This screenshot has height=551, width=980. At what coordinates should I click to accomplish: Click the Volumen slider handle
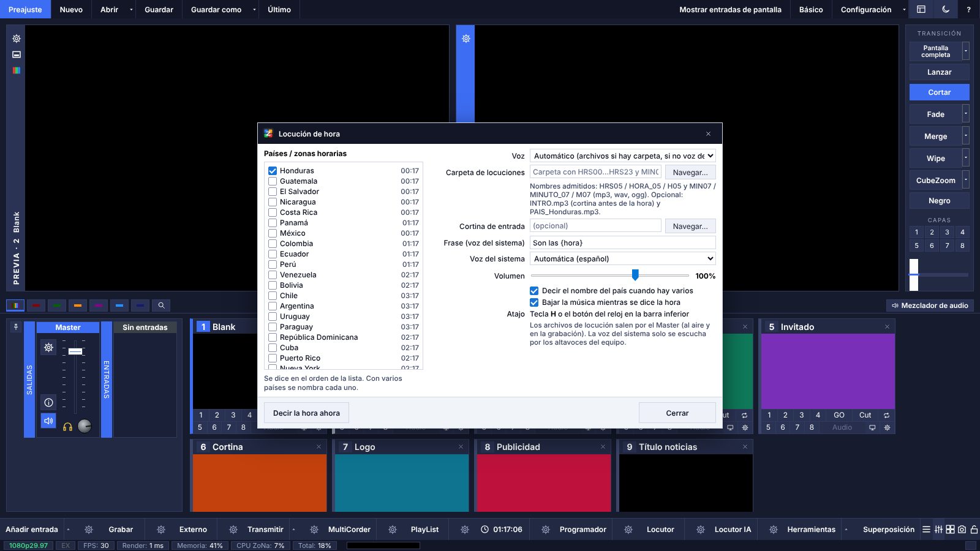point(635,275)
